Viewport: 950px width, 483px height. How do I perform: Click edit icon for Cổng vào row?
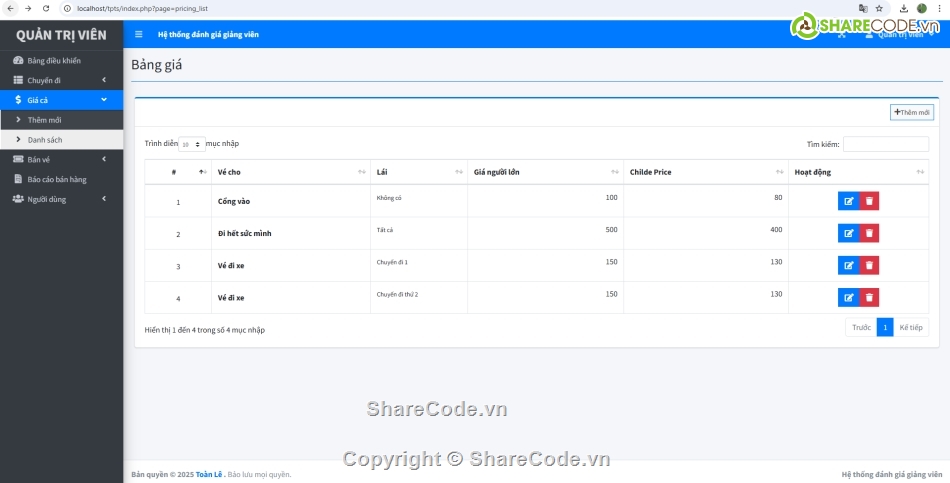point(848,201)
